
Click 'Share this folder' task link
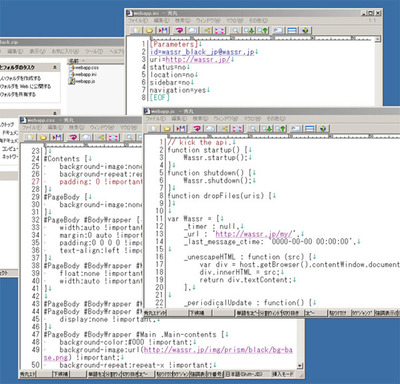[18, 94]
